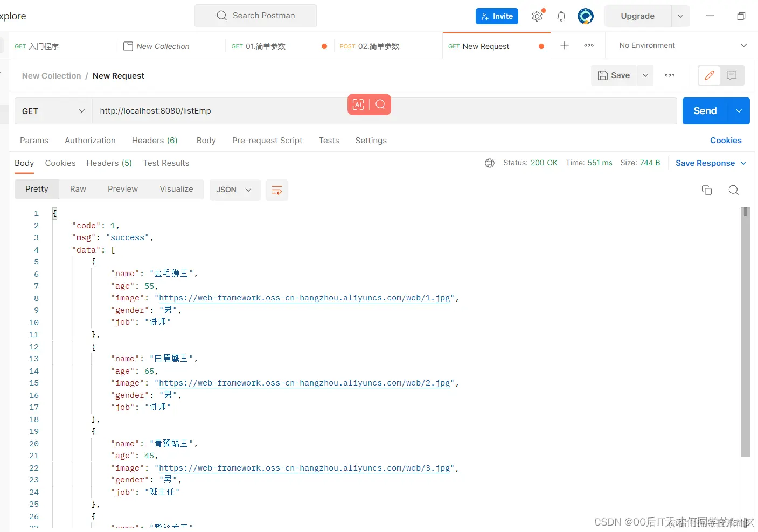Expand Save Response dropdown
Screen dimensions: 758x532
[743, 163]
